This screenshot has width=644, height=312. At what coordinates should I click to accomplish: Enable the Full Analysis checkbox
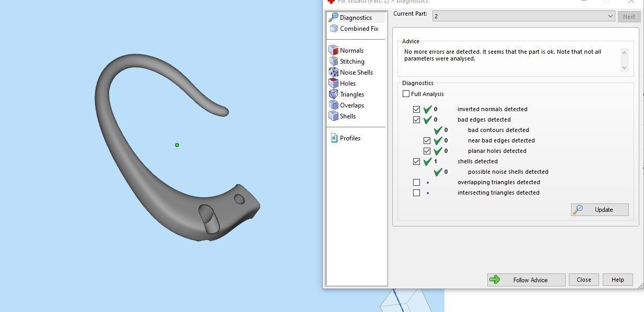coord(406,94)
